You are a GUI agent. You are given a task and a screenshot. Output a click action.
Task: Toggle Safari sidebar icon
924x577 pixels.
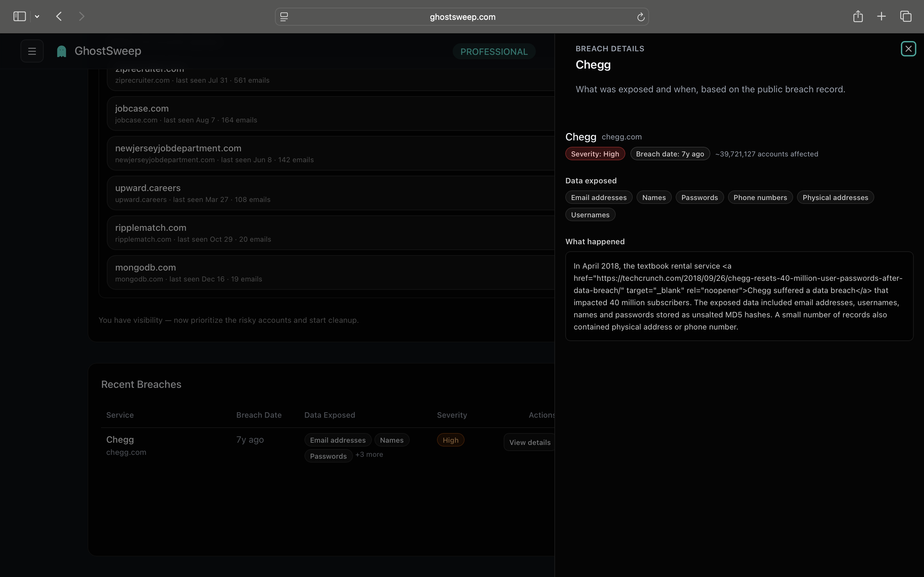click(x=20, y=16)
